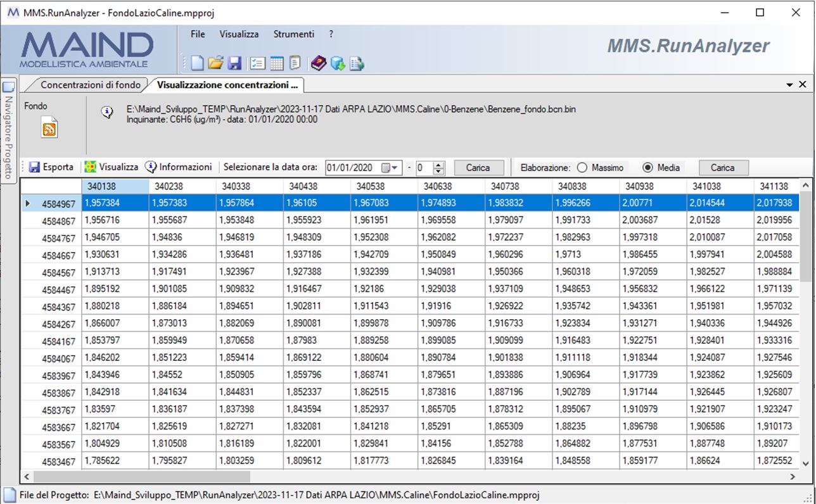Open the notepad icon in the toolbar

click(295, 63)
